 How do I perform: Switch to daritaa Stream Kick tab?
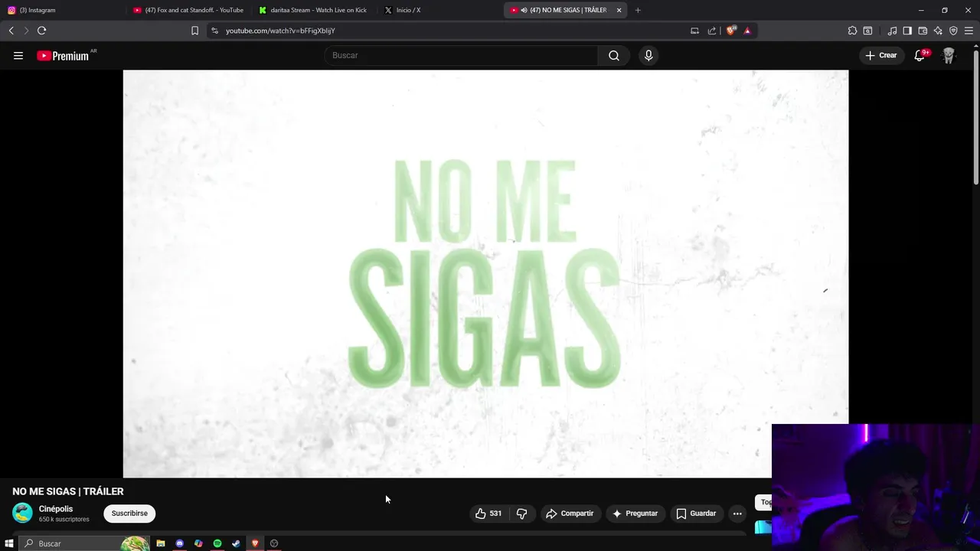click(314, 10)
